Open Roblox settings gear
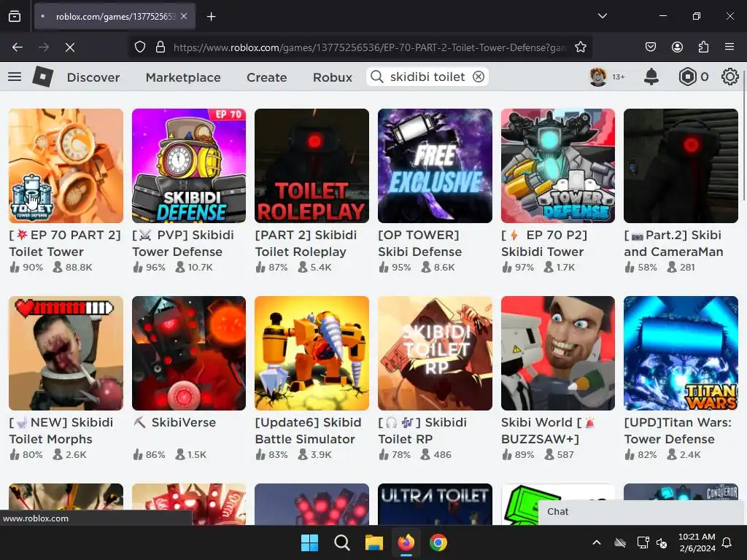747x560 pixels. (x=729, y=77)
